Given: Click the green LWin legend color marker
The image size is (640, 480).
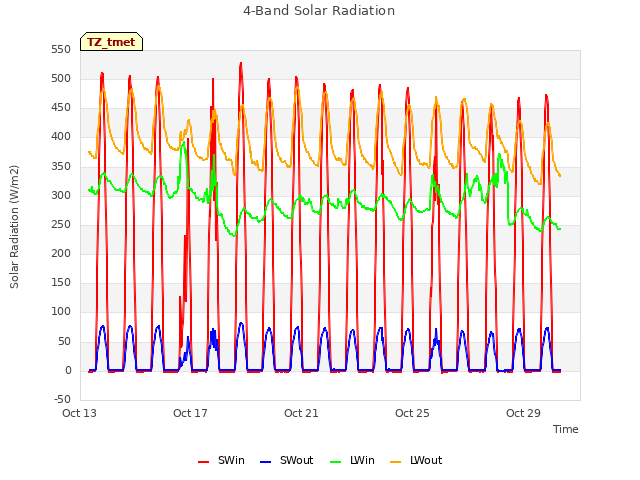Looking at the screenshot, I should [x=336, y=462].
